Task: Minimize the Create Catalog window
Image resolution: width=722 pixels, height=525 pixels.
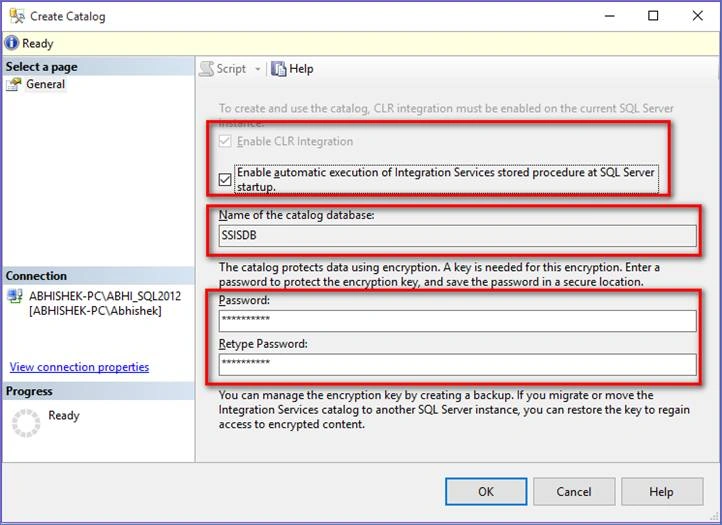Action: (x=610, y=16)
